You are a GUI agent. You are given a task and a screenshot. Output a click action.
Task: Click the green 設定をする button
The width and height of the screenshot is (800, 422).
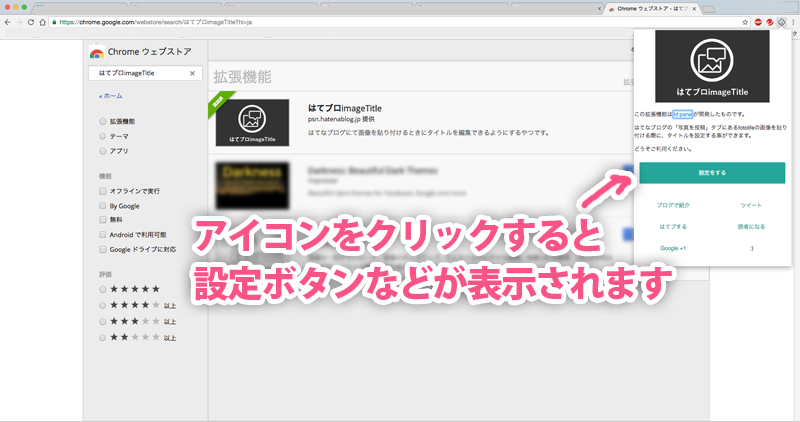(712, 173)
